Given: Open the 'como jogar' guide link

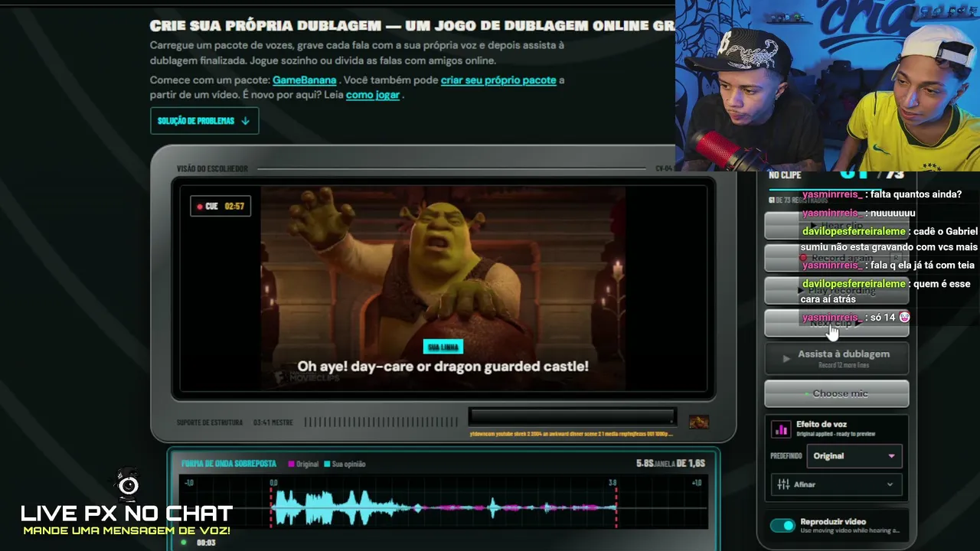Looking at the screenshot, I should 373,95.
